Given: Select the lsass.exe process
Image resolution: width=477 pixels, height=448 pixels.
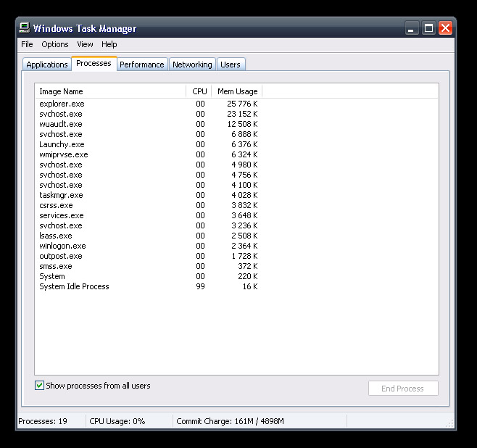Looking at the screenshot, I should [149, 236].
